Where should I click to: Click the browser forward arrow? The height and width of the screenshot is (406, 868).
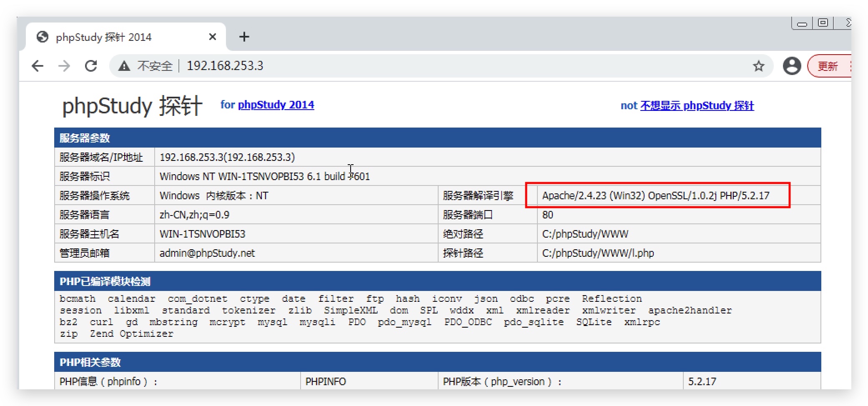pyautogui.click(x=64, y=66)
